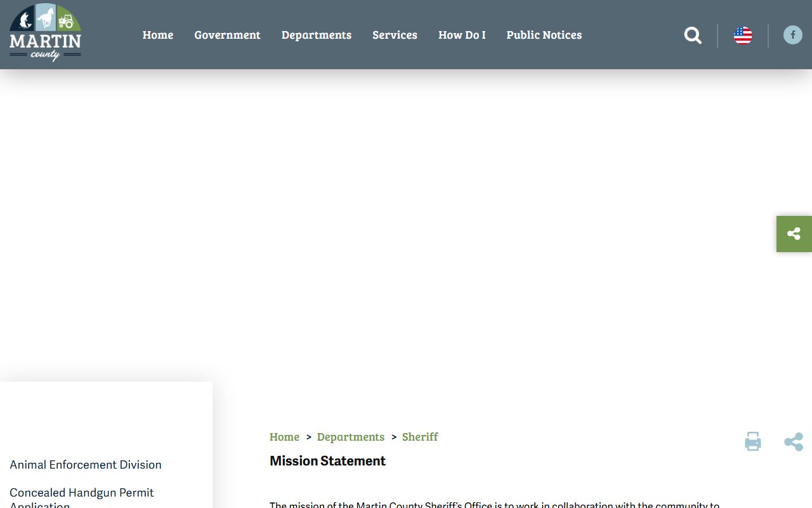The image size is (812, 508).
Task: Follow the Home breadcrumb link
Action: [284, 437]
